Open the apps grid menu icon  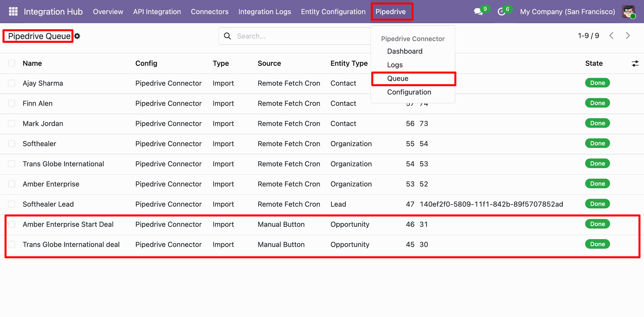13,11
